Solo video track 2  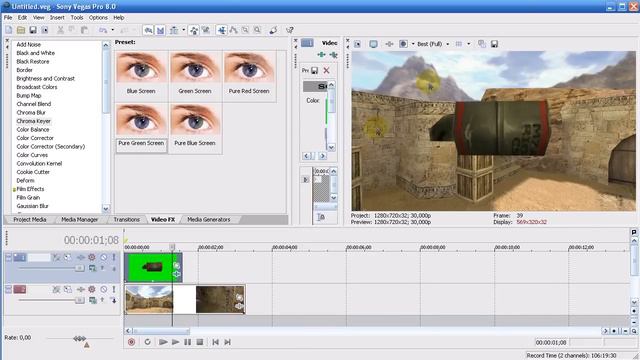(x=114, y=289)
